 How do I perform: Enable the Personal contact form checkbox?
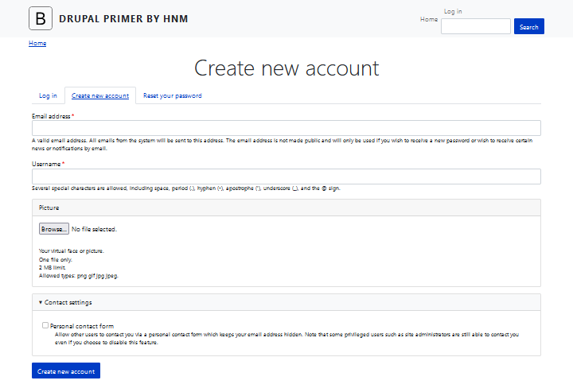click(x=45, y=325)
